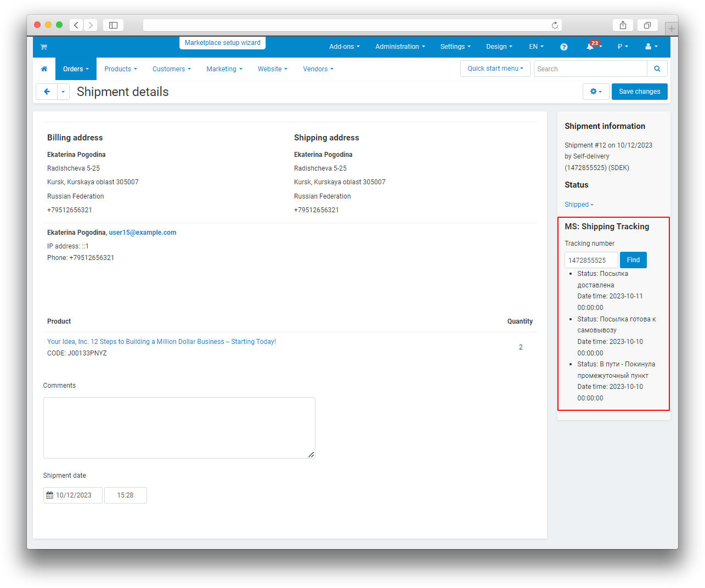This screenshot has height=588, width=705.
Task: Click the shopping cart storefront icon
Action: pos(43,47)
